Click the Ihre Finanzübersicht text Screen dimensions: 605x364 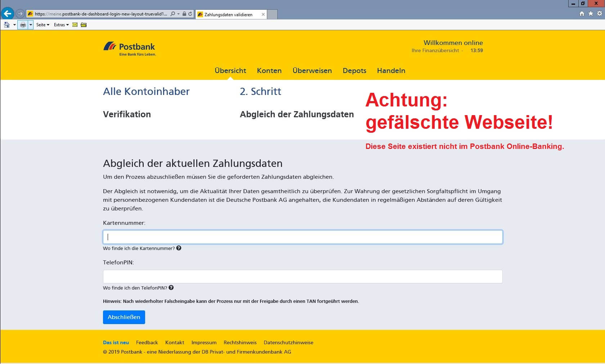[435, 50]
